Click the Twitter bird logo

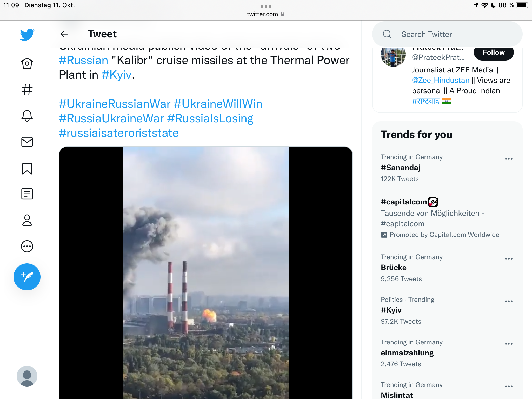pos(27,35)
